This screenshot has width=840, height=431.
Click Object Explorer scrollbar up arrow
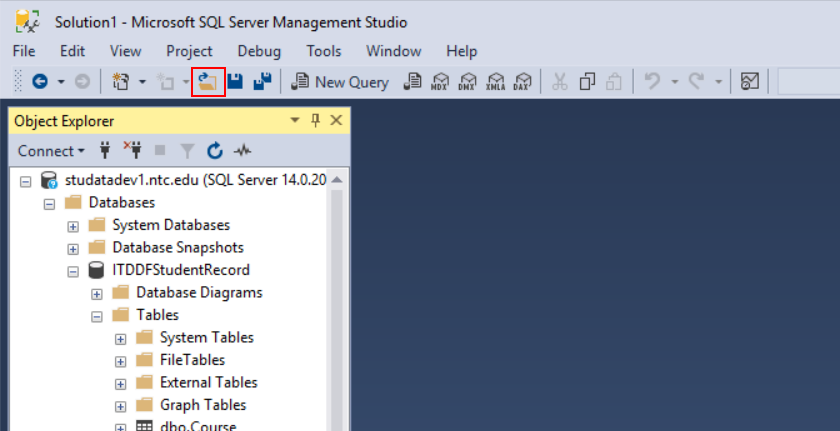pyautogui.click(x=336, y=180)
